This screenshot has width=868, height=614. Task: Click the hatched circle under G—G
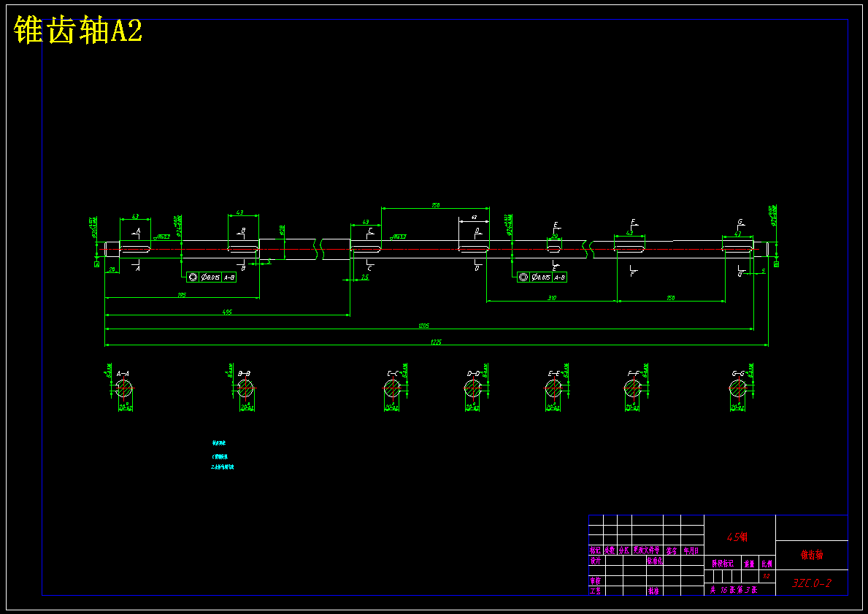[737, 388]
